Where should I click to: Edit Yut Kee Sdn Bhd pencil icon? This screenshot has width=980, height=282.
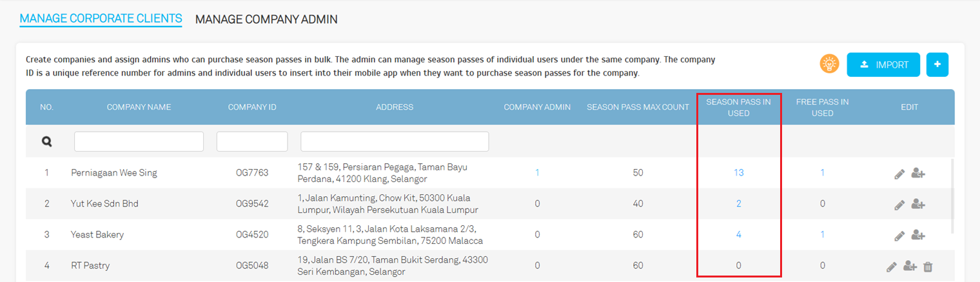point(899,205)
